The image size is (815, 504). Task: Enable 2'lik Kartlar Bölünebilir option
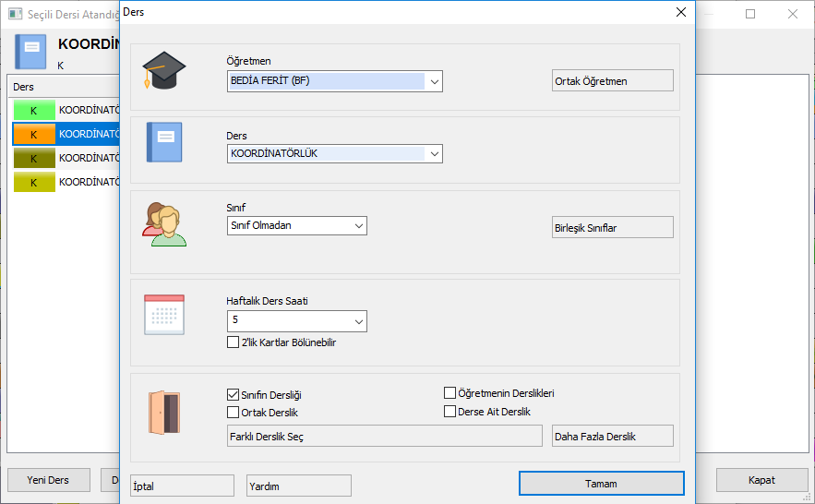(234, 342)
